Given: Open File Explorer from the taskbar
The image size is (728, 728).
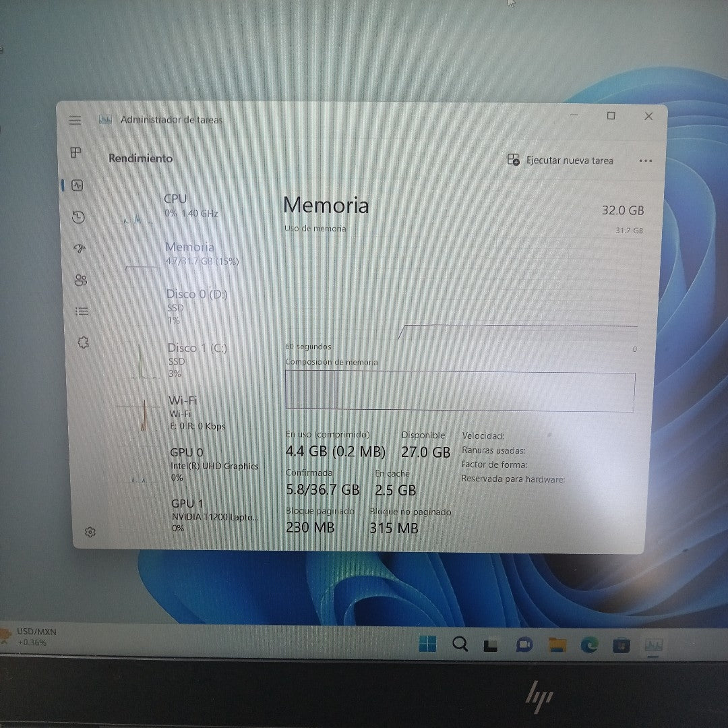Looking at the screenshot, I should tap(557, 645).
